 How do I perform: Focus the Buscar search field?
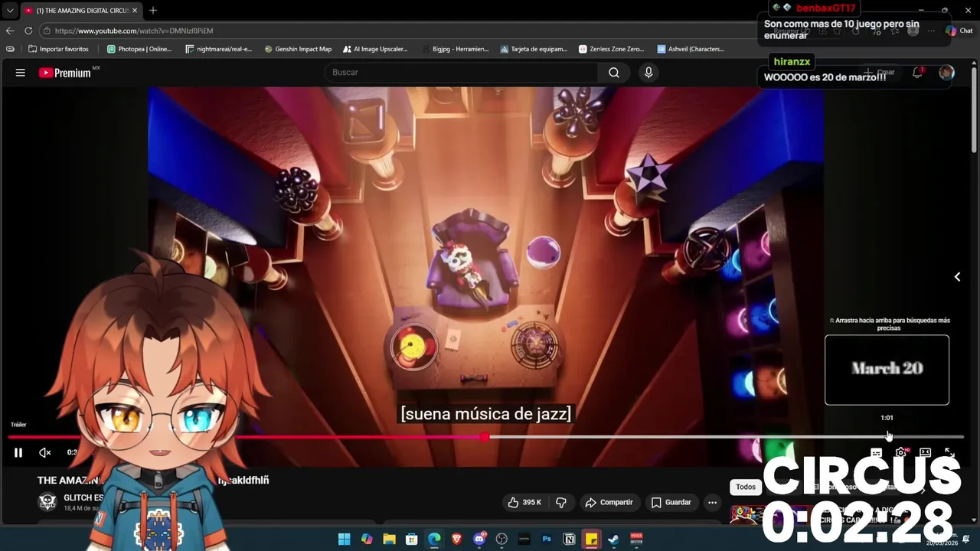click(462, 72)
